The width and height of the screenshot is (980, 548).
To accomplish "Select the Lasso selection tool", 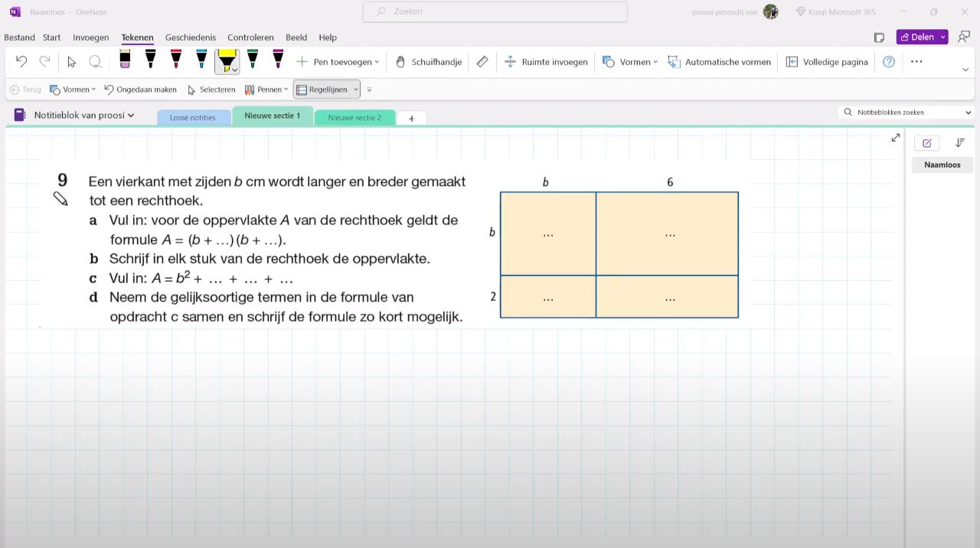I will [x=95, y=62].
